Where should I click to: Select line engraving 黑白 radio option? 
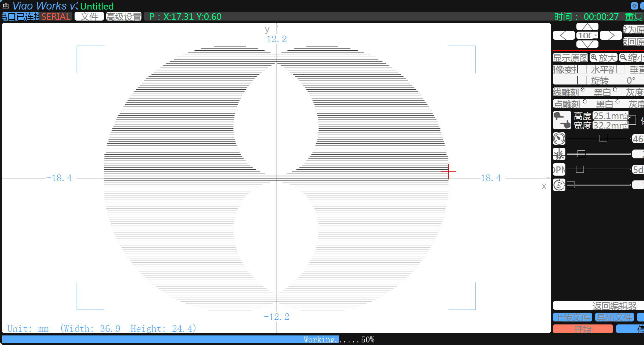click(x=583, y=90)
